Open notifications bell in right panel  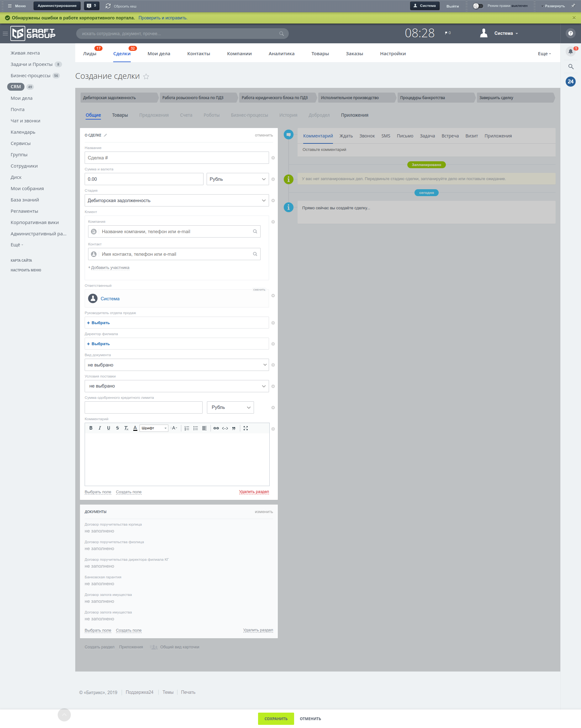click(x=570, y=52)
